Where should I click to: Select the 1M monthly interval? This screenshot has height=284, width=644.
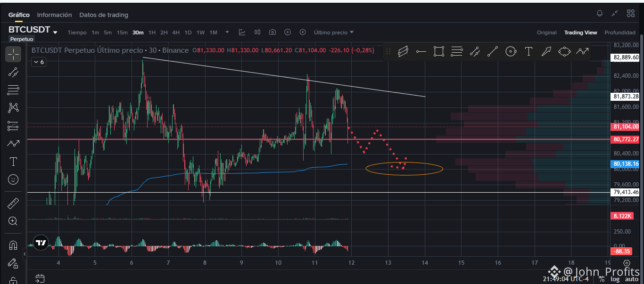[213, 32]
